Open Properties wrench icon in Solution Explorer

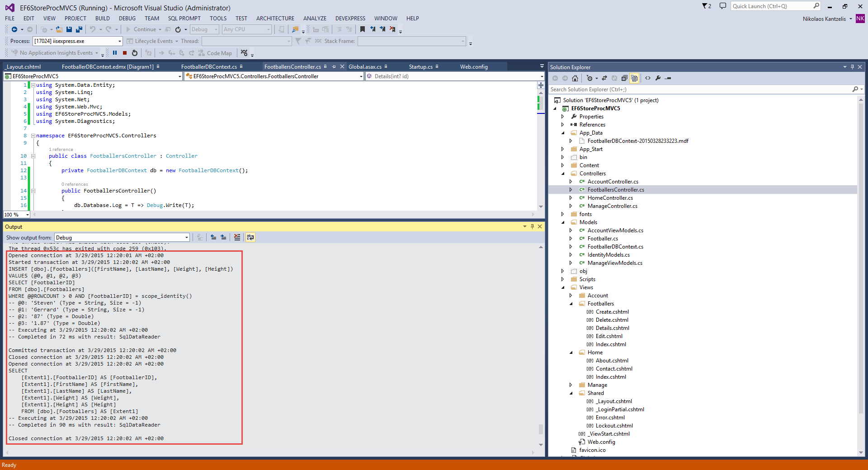658,78
